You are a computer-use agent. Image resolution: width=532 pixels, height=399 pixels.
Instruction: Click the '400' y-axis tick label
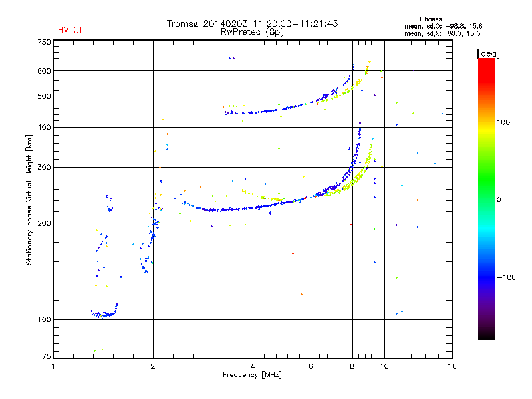coord(44,127)
